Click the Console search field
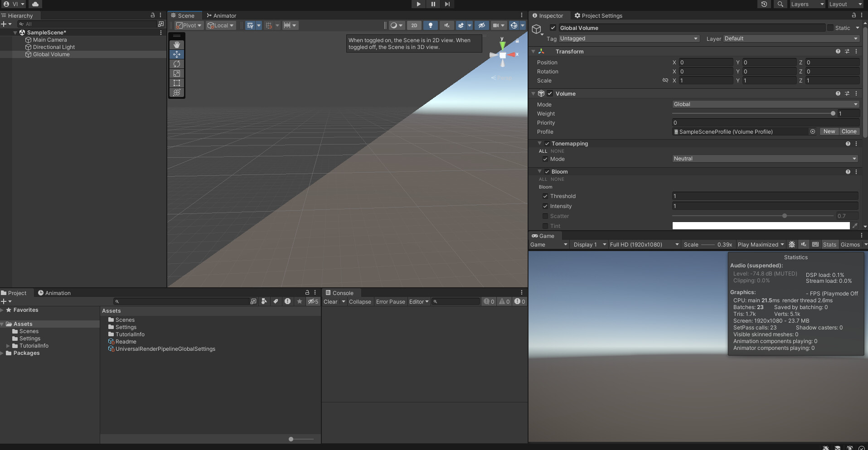The width and height of the screenshot is (868, 450). pos(456,301)
